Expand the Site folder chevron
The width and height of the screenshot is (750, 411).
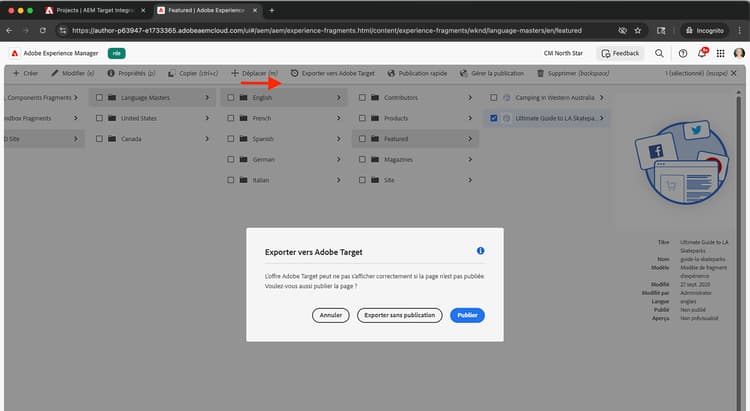(x=470, y=180)
